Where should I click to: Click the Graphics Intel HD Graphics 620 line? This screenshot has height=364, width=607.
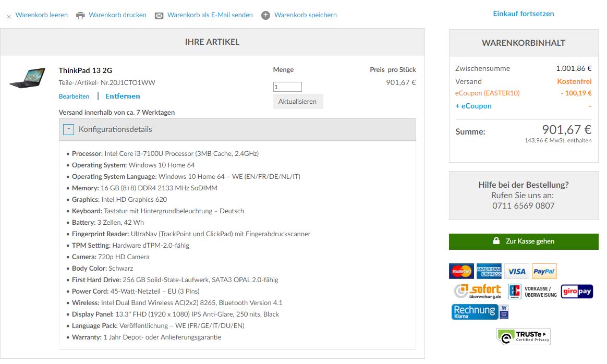coord(119,199)
